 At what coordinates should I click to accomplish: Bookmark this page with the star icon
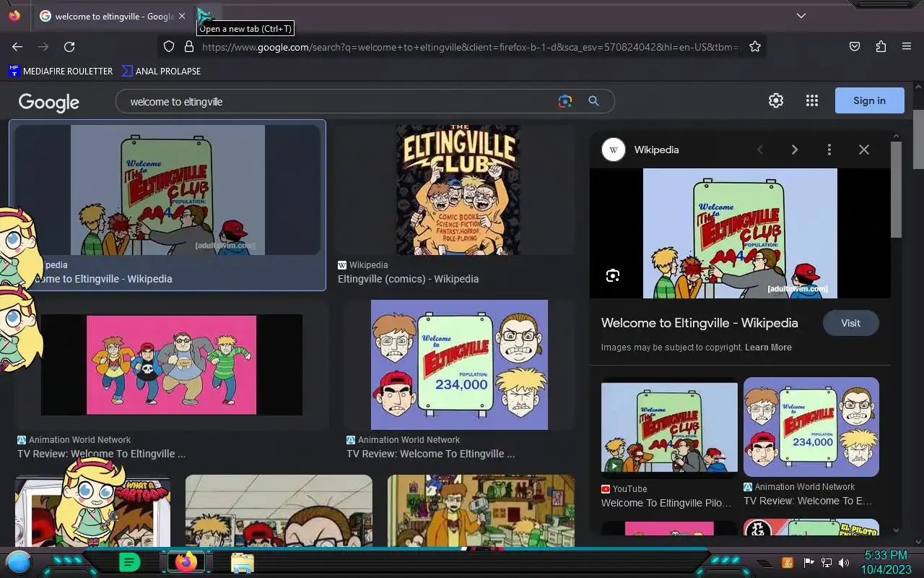coord(755,46)
